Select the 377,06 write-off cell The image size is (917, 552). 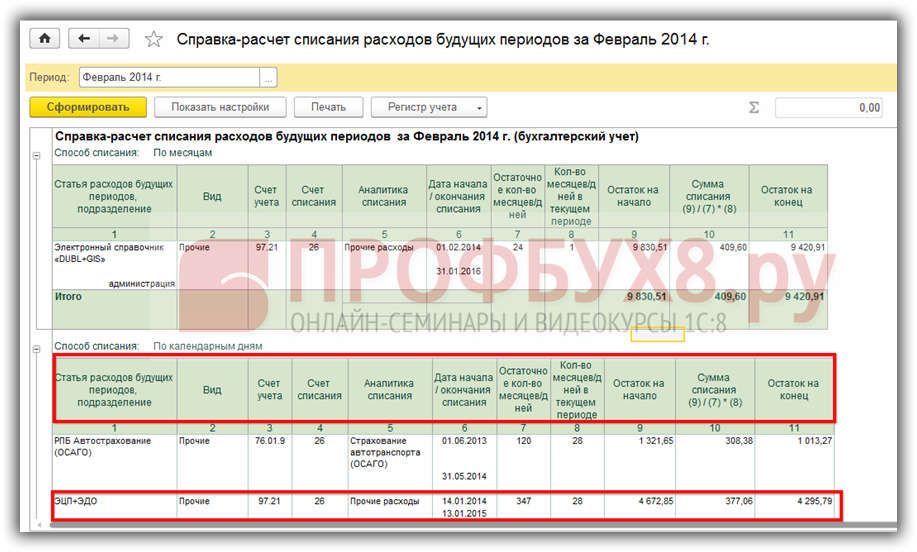coord(739,501)
